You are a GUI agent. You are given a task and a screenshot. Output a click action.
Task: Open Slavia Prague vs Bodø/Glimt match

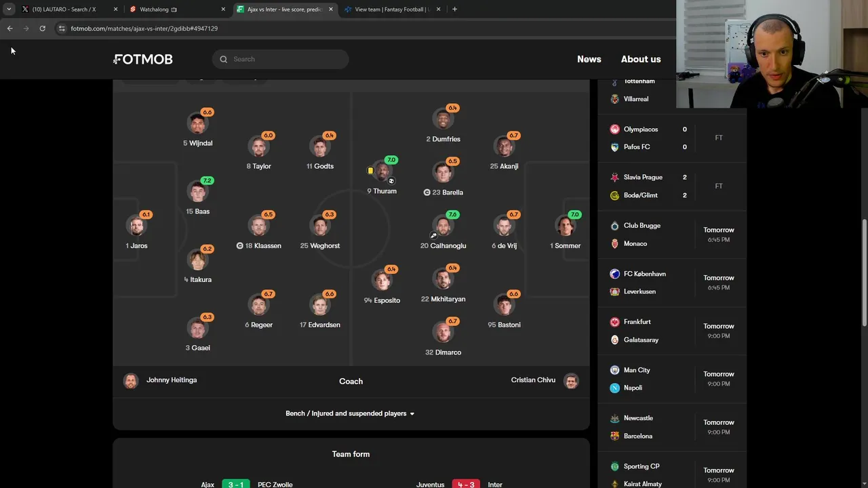point(672,186)
